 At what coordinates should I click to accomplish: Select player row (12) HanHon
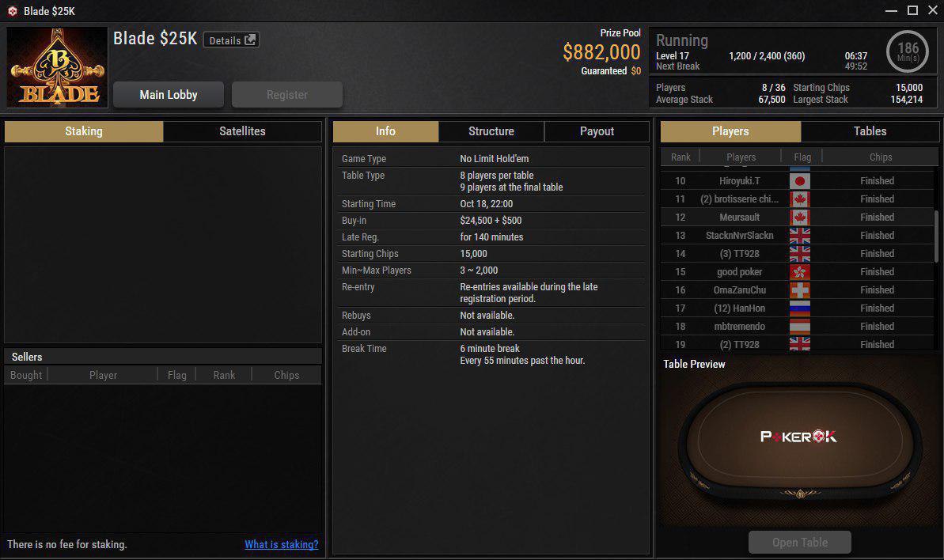pyautogui.click(x=797, y=308)
